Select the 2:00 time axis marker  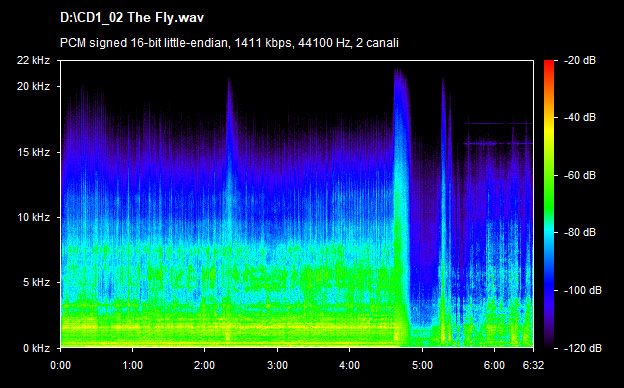[x=205, y=365]
